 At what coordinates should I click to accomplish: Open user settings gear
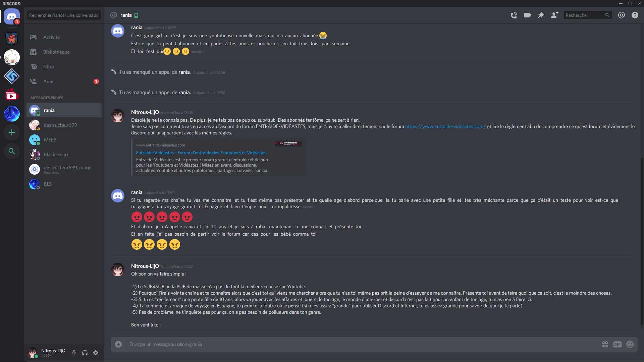pos(96,353)
